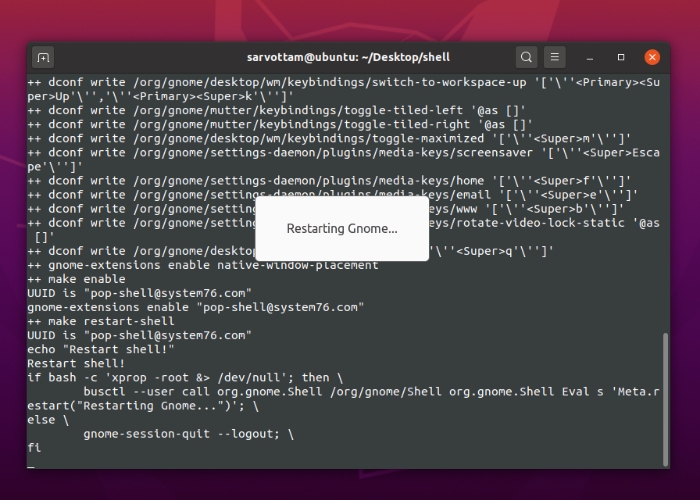Click the media-keys/email dconf line
The width and height of the screenshot is (700, 500).
pyautogui.click(x=333, y=195)
